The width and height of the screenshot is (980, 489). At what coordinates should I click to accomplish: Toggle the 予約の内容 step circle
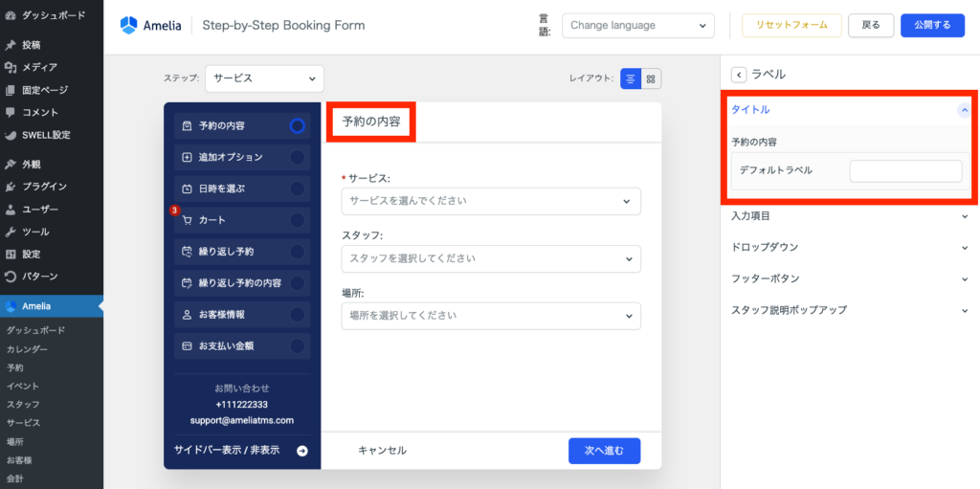click(297, 125)
